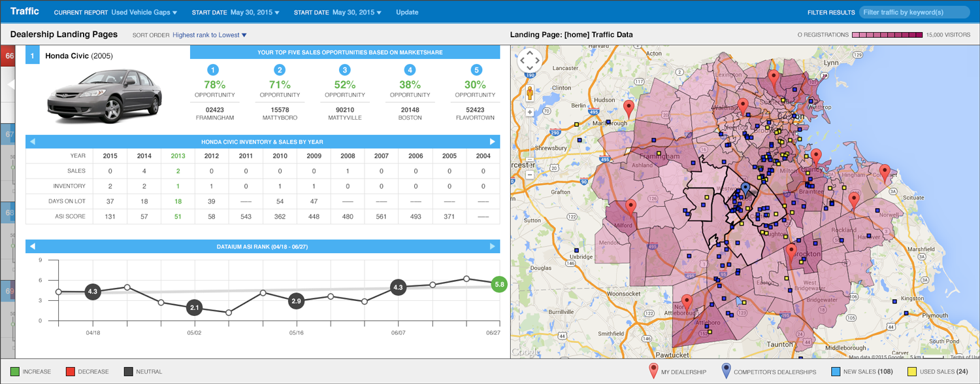Click the red dealership pin near Quincy

[x=815, y=158]
